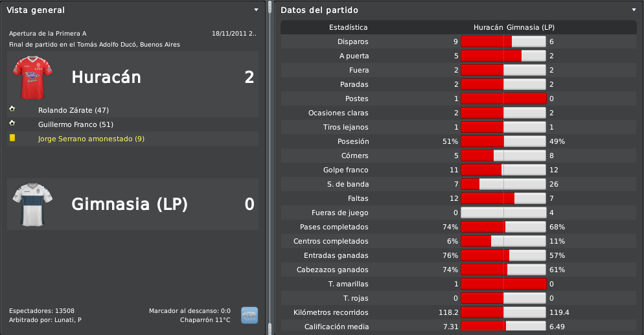Click the white Gimnasia (LP) jersey icon

coord(32,205)
